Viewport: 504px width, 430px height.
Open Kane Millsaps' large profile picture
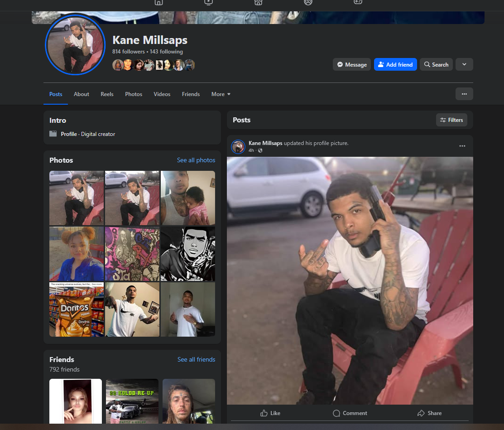click(x=75, y=44)
